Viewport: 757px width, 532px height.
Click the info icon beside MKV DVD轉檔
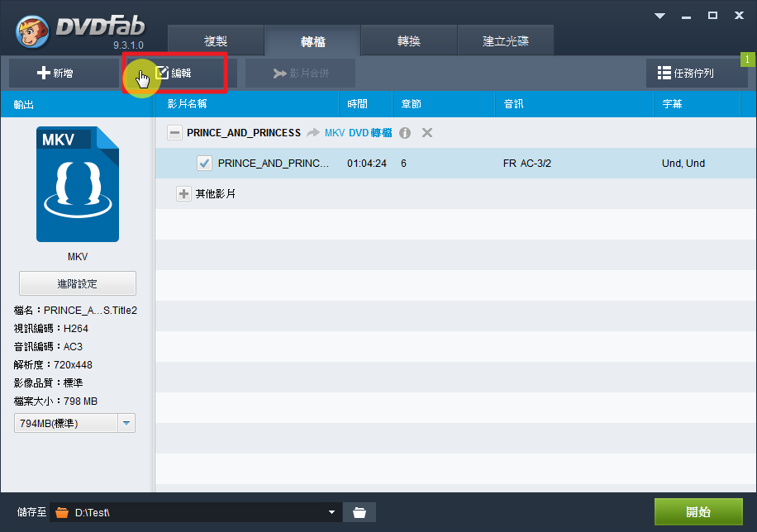tap(405, 133)
